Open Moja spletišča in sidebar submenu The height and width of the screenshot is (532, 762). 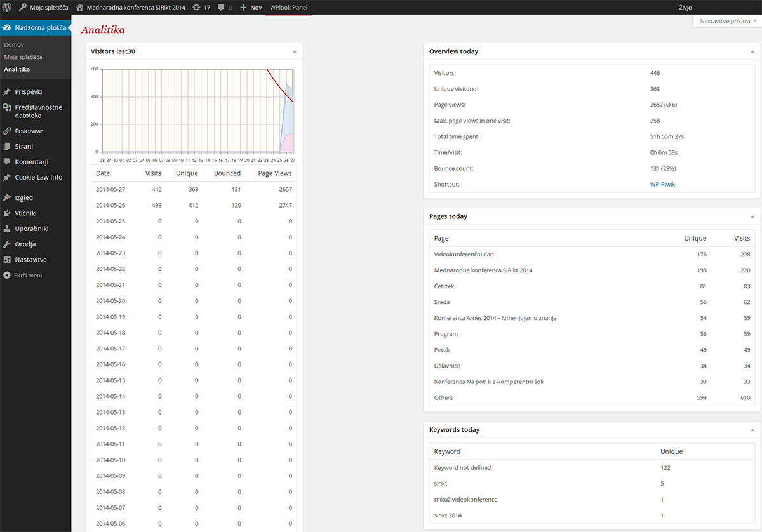pyautogui.click(x=23, y=57)
